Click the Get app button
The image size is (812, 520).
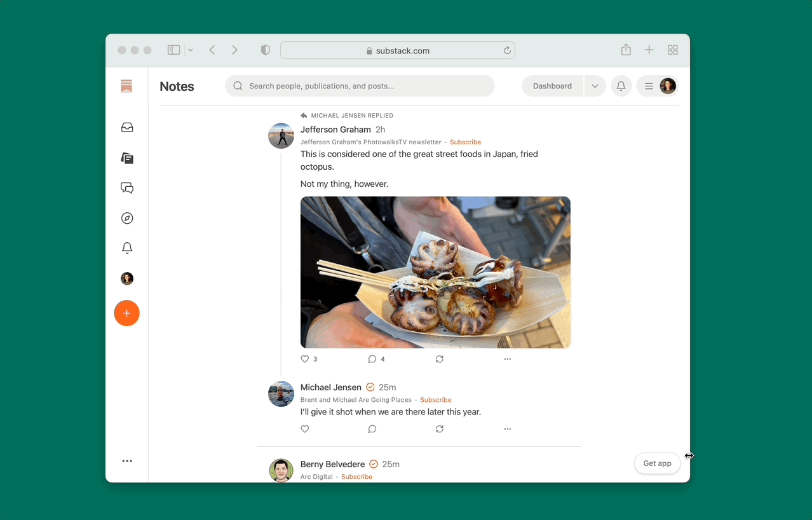point(657,463)
